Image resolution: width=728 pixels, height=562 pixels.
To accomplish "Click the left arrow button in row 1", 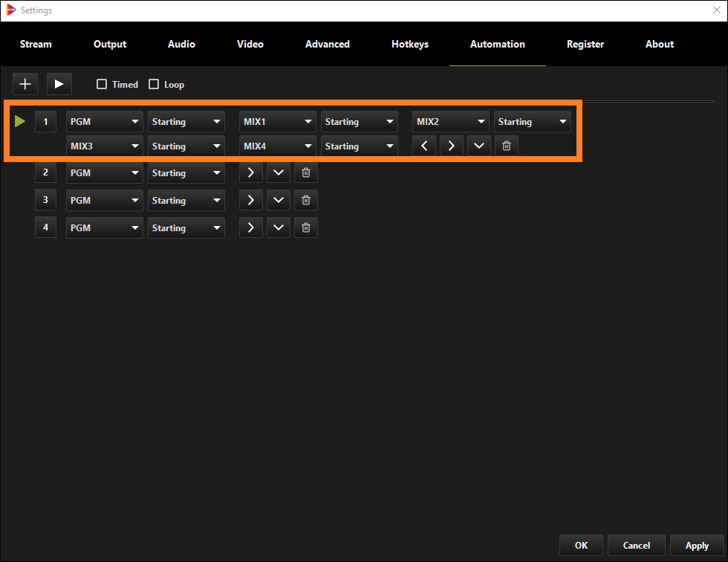I will click(423, 145).
